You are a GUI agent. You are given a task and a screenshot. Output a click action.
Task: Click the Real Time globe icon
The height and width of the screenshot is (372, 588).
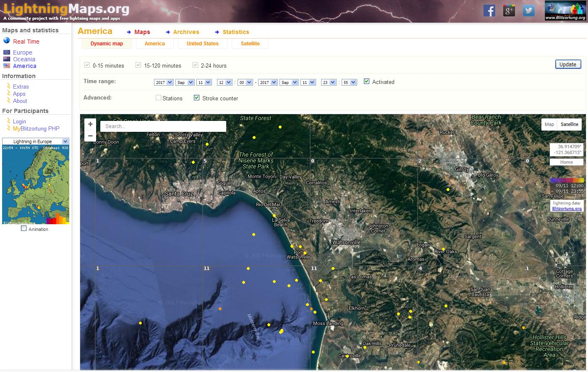[x=7, y=41]
